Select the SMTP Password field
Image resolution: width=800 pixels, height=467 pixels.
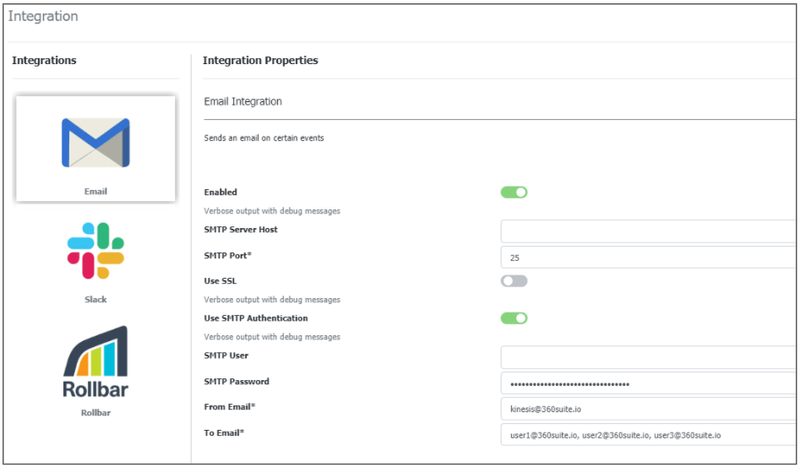coord(648,383)
